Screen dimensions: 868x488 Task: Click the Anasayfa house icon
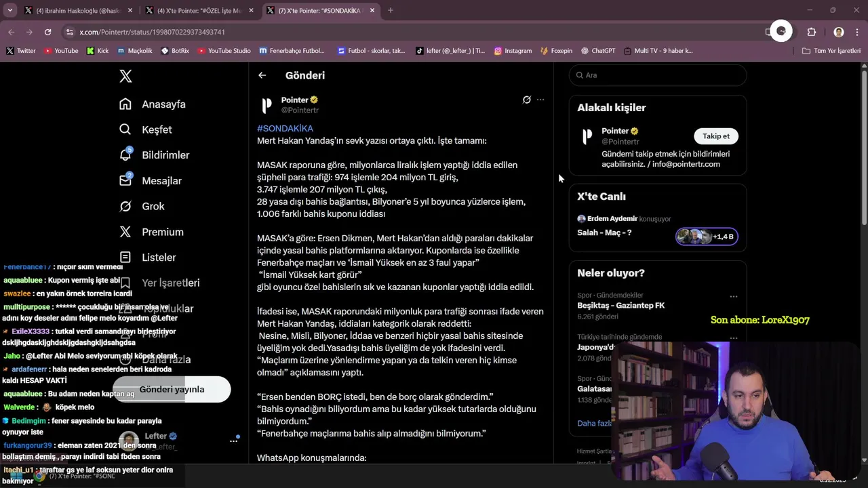tap(125, 104)
